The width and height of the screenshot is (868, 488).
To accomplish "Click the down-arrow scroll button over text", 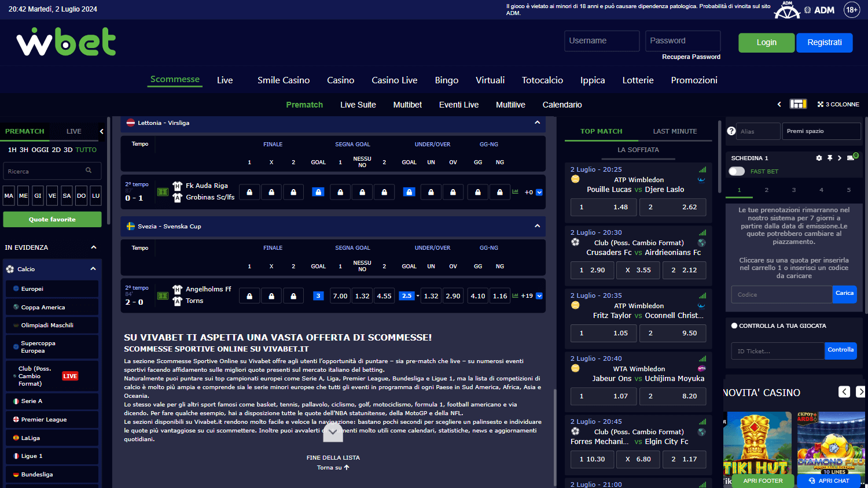I will click(333, 432).
